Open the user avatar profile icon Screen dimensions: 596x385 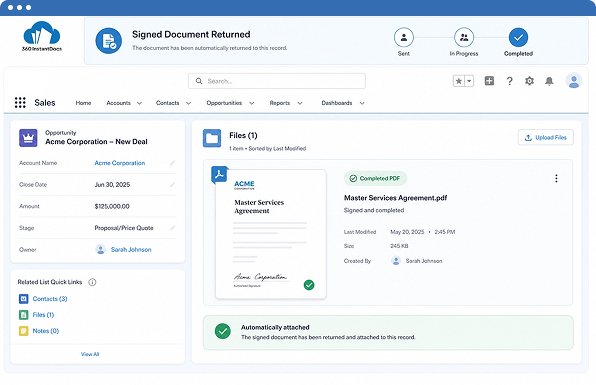(574, 81)
